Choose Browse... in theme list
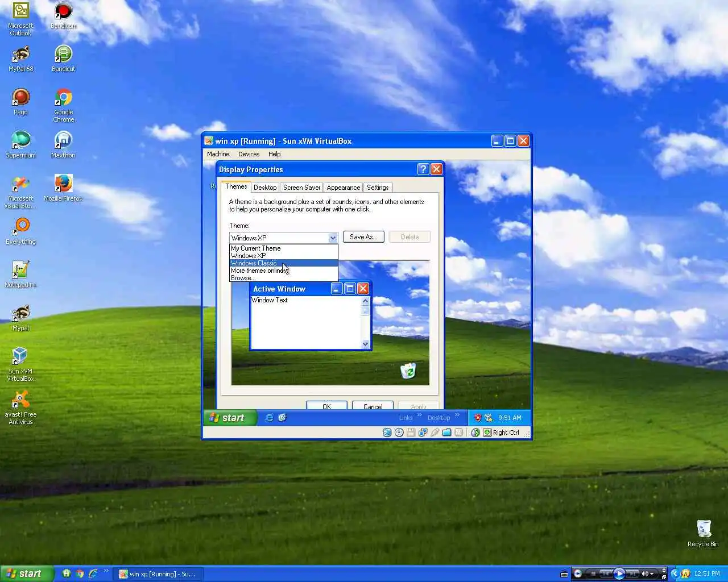 tap(284, 278)
